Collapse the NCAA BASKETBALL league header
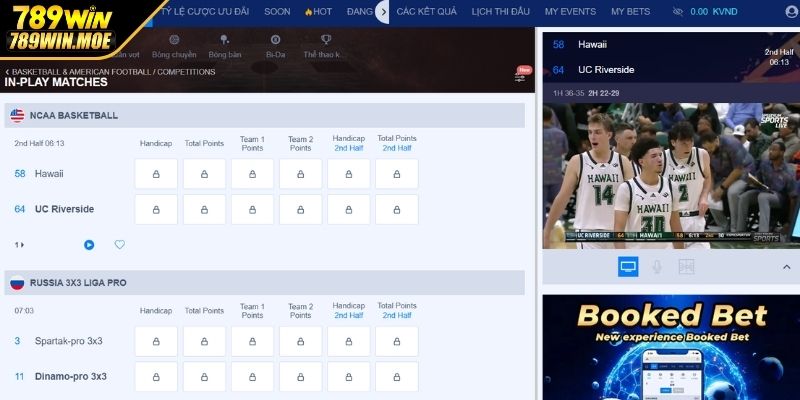 coord(264,115)
